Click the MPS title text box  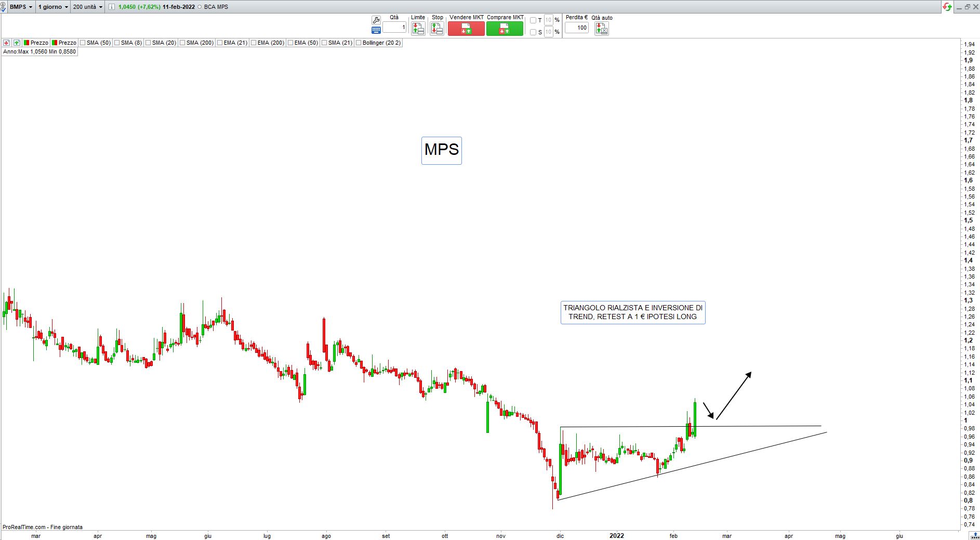click(x=442, y=150)
